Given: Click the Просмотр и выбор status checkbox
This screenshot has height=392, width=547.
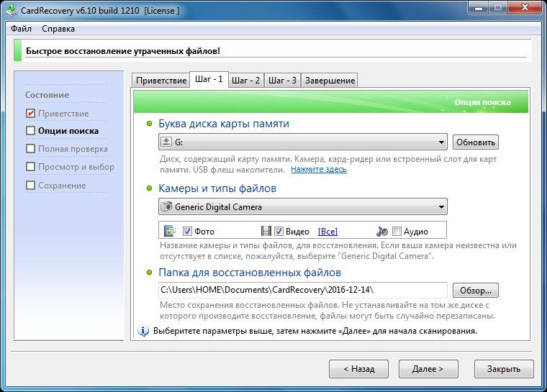Looking at the screenshot, I should point(31,167).
